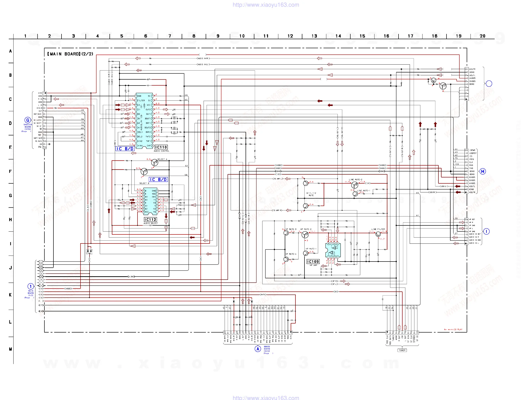Click the empty blue circle at top right
The width and height of the screenshot is (532, 400).
point(489,84)
